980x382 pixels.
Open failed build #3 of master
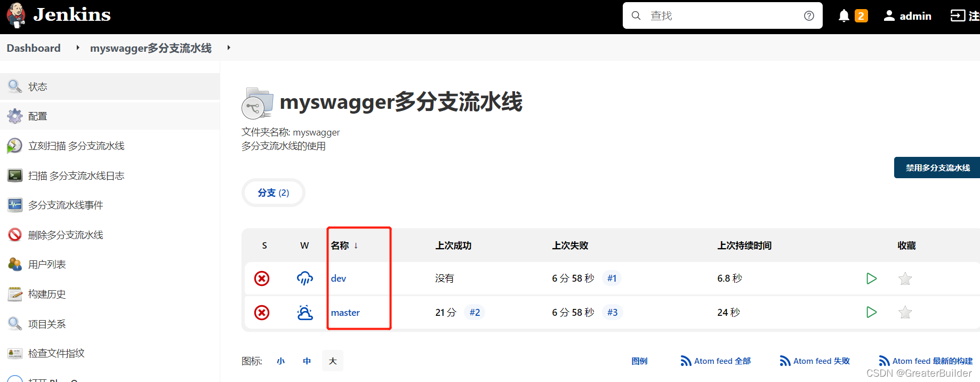[612, 312]
